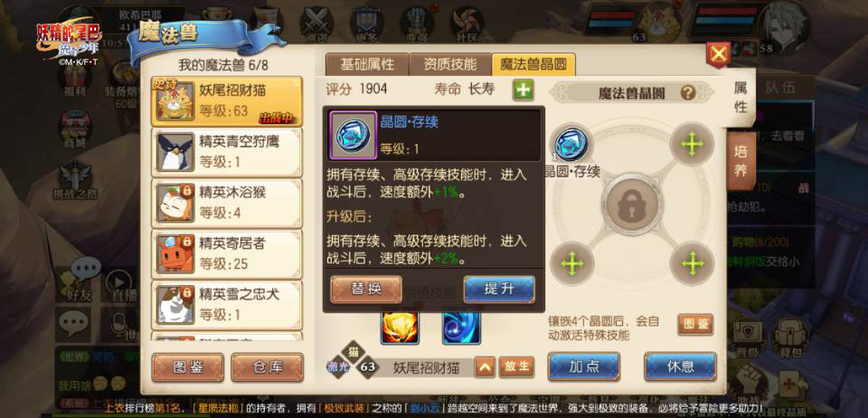Expand the pet name up-arrow chevron

tap(485, 366)
